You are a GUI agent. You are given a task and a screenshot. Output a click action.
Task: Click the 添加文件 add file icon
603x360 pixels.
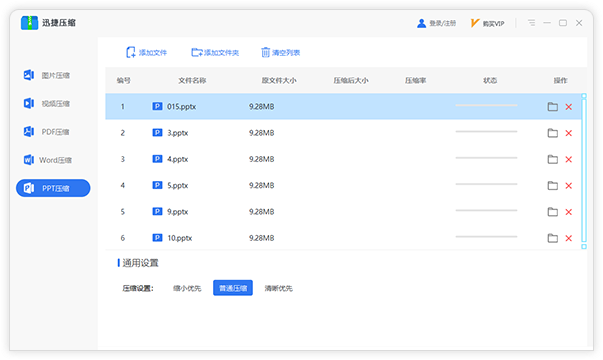click(131, 52)
